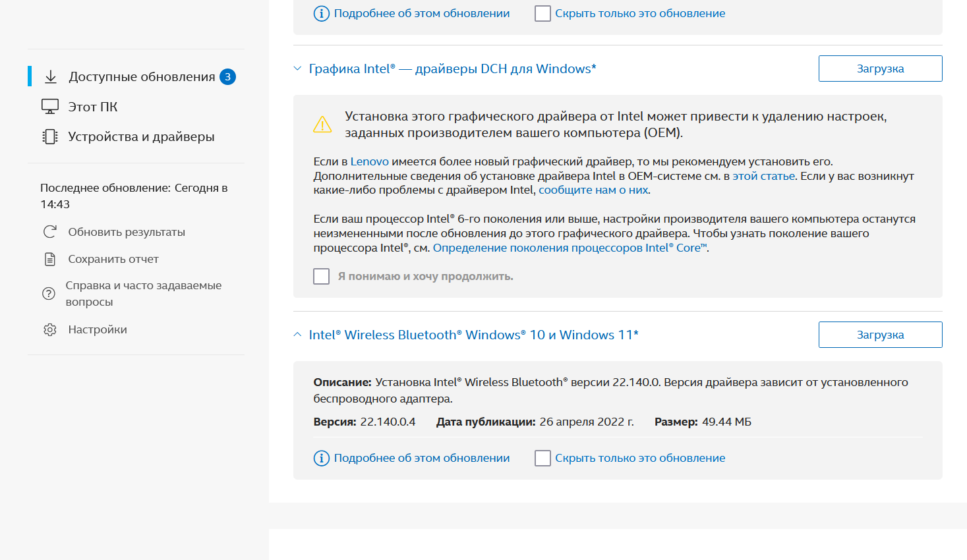Tick the Я понимаю и хочу продолжить checkbox
The width and height of the screenshot is (967, 560).
click(x=321, y=276)
